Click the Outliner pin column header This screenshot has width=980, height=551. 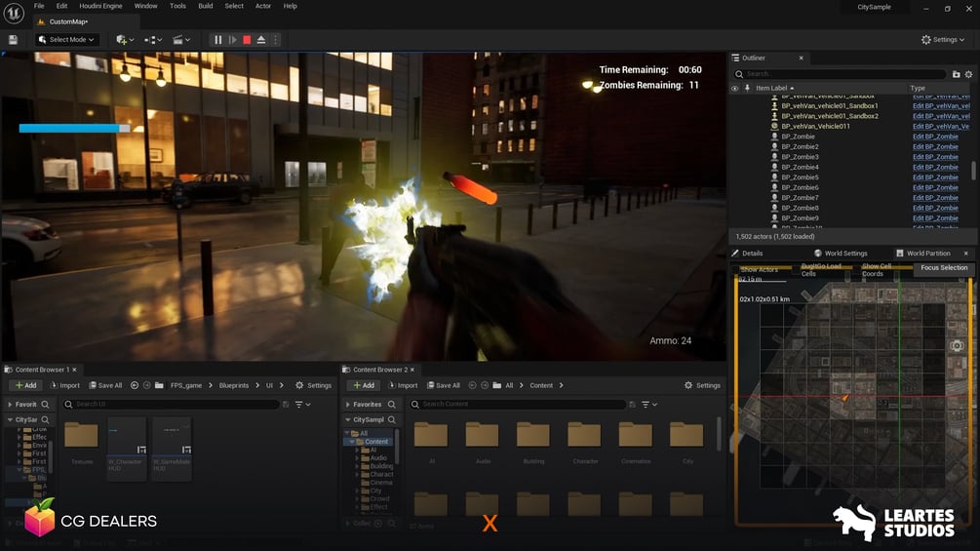(747, 88)
